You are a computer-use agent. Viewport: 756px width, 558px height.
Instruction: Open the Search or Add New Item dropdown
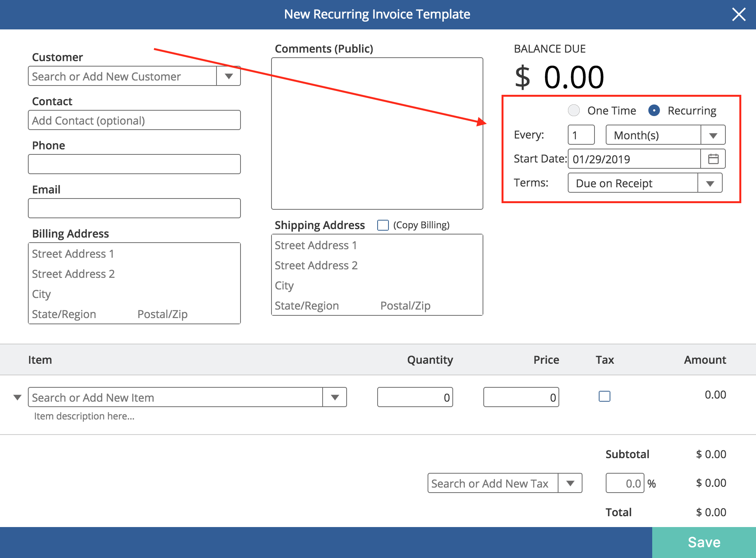tap(335, 397)
